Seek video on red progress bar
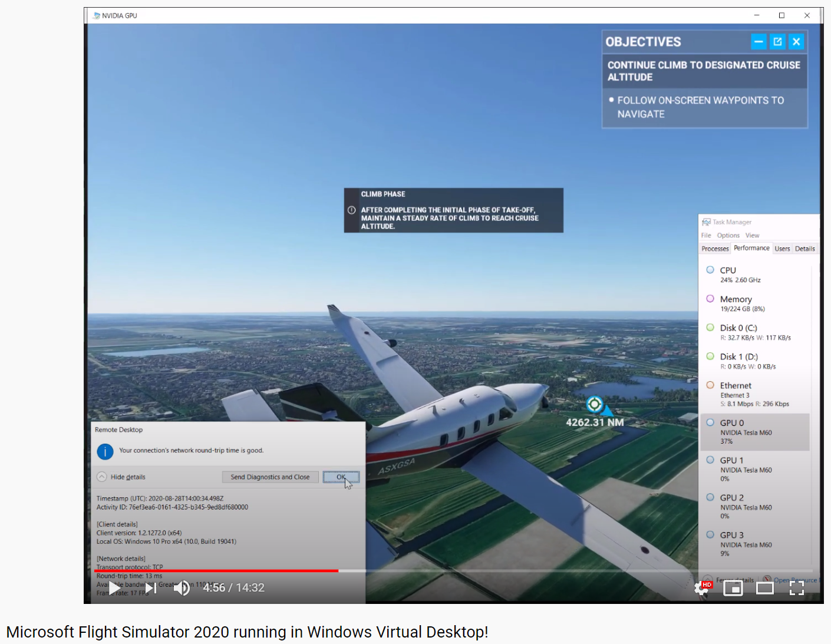The width and height of the screenshot is (831, 644). 216,570
